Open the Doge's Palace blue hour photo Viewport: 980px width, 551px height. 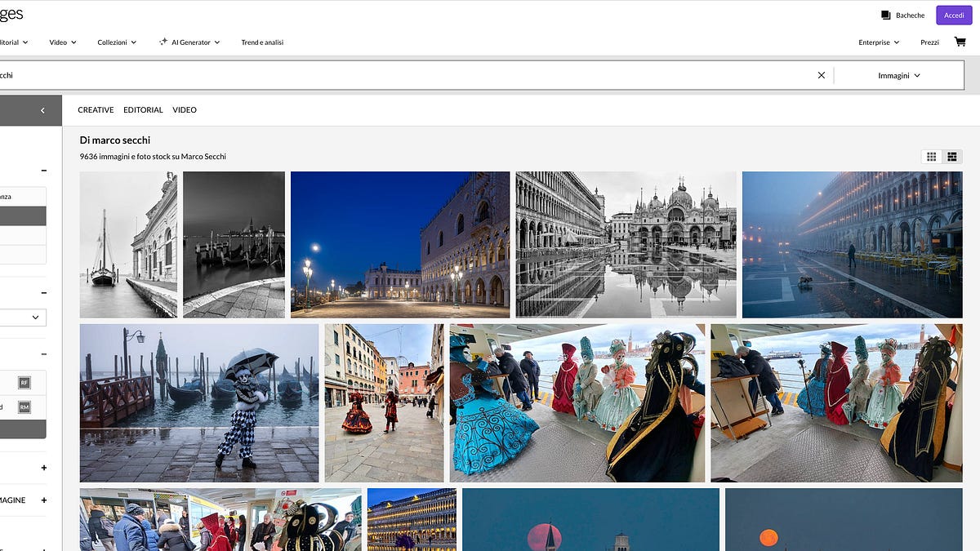pos(400,244)
